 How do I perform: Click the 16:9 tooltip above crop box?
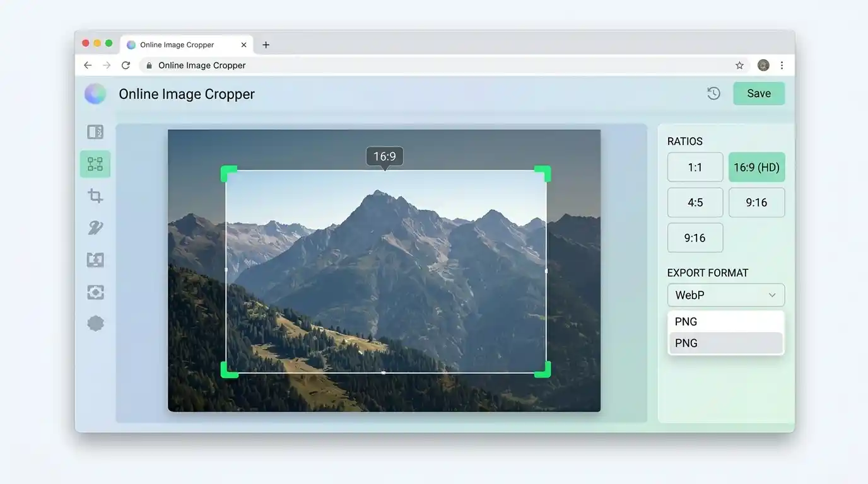[385, 156]
